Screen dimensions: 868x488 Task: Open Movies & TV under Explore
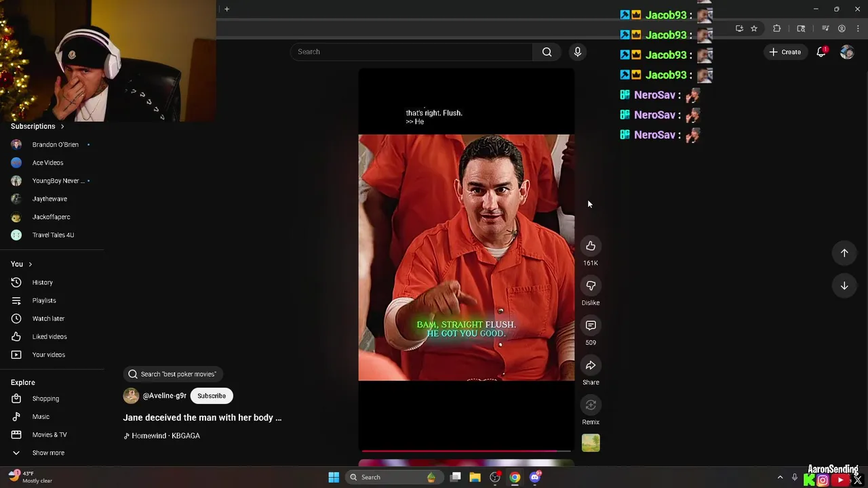tap(51, 434)
